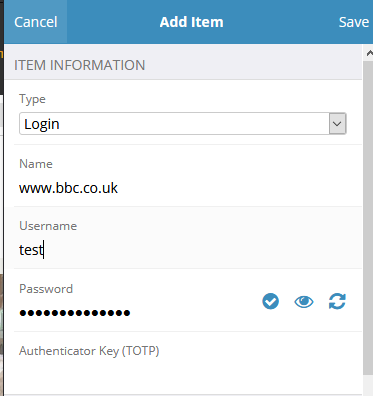Click the Type label

32,99
